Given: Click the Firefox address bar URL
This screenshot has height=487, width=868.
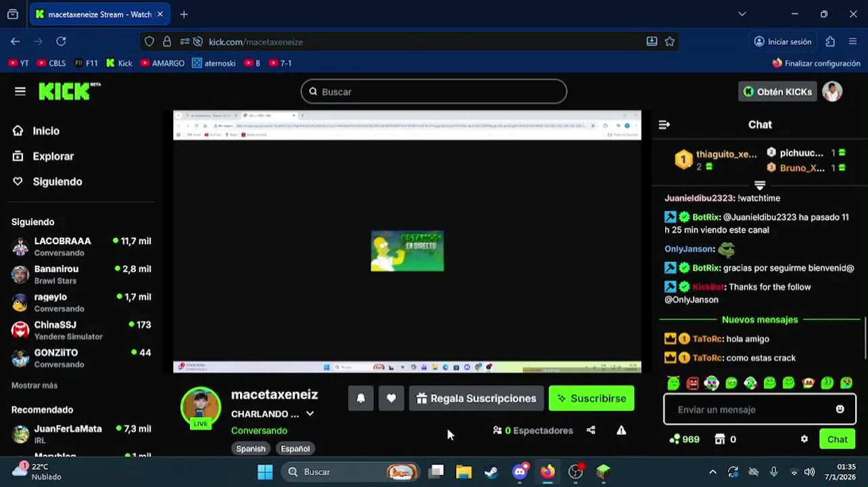Looking at the screenshot, I should coord(256,41).
